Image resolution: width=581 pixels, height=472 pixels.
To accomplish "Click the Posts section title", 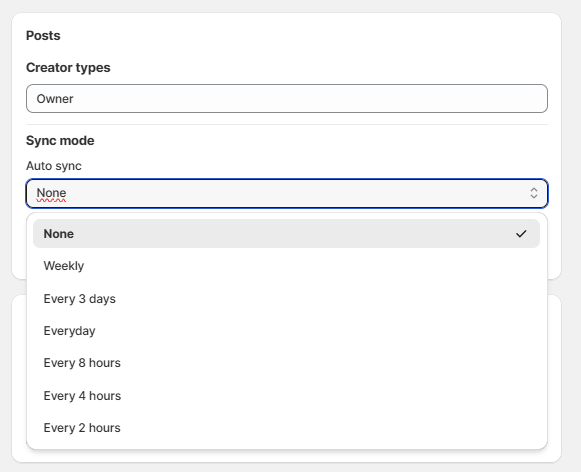I will tap(43, 36).
